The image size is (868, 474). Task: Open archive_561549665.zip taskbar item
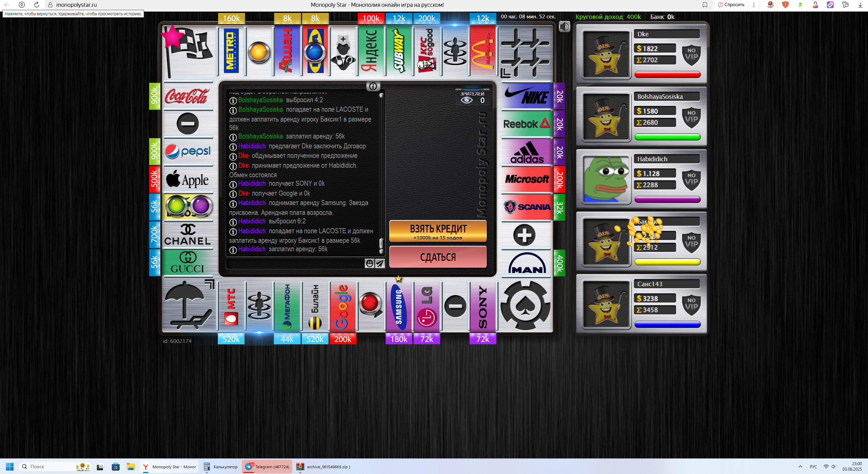(323, 467)
